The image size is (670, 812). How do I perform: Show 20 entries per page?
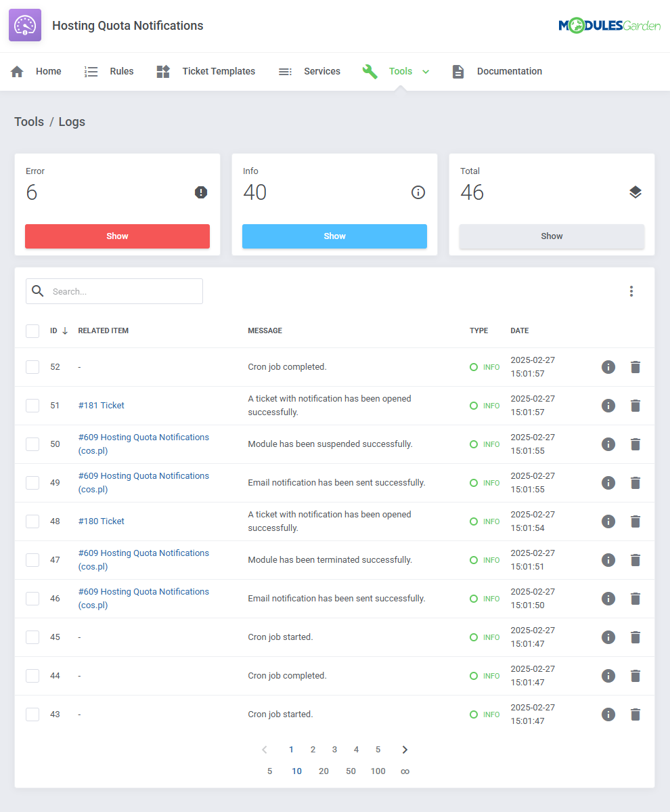(x=324, y=771)
